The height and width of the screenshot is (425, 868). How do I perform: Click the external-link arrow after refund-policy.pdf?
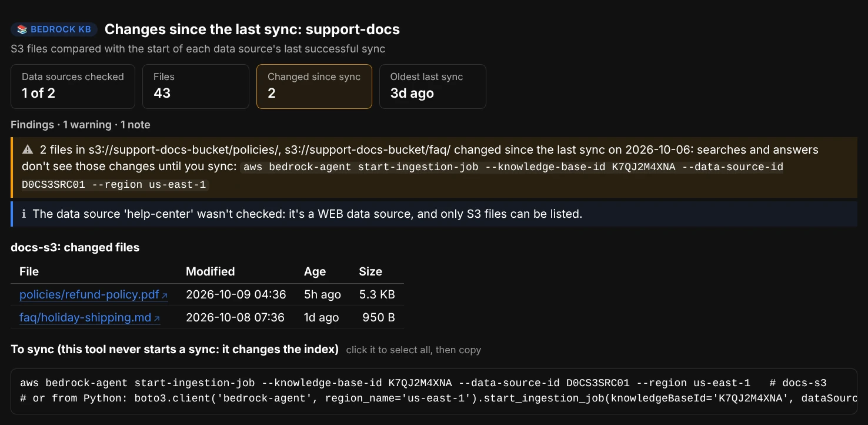(x=165, y=295)
